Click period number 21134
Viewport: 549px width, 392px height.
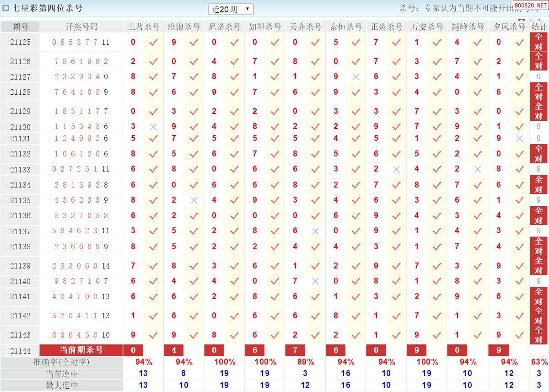pos(20,185)
